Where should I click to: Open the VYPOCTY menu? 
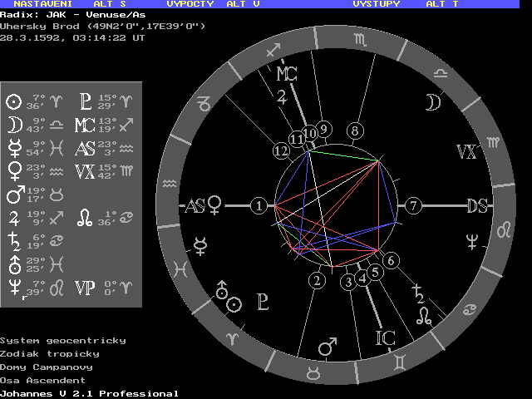190,4
